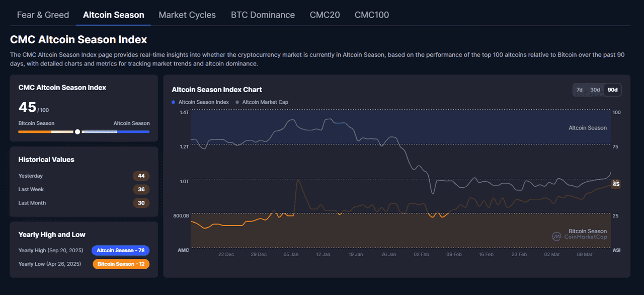The width and height of the screenshot is (644, 295).
Task: Select the CMC20 tab
Action: [x=325, y=15]
